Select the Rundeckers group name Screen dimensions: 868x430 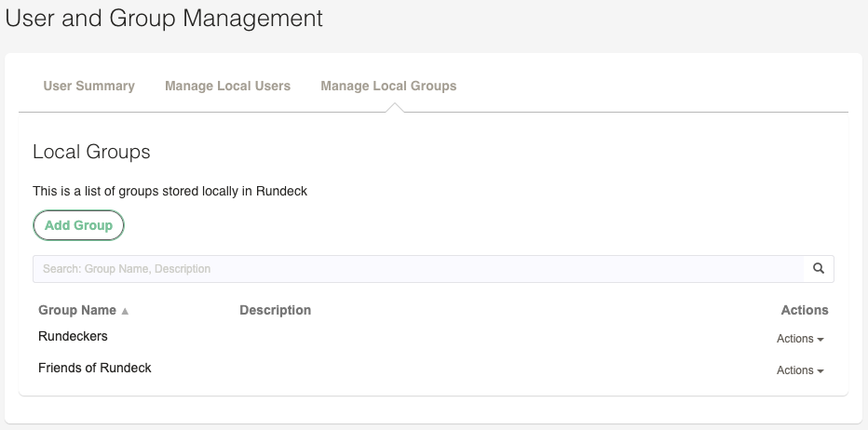pyautogui.click(x=73, y=336)
